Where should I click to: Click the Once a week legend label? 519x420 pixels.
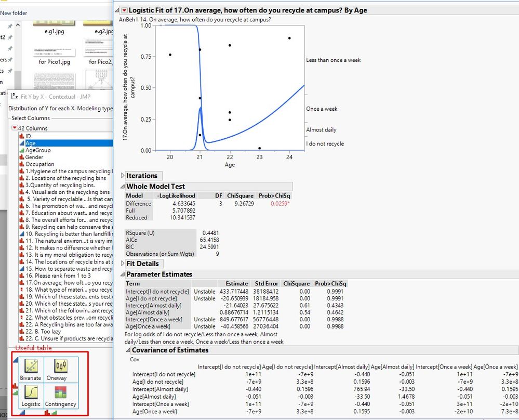(x=322, y=109)
